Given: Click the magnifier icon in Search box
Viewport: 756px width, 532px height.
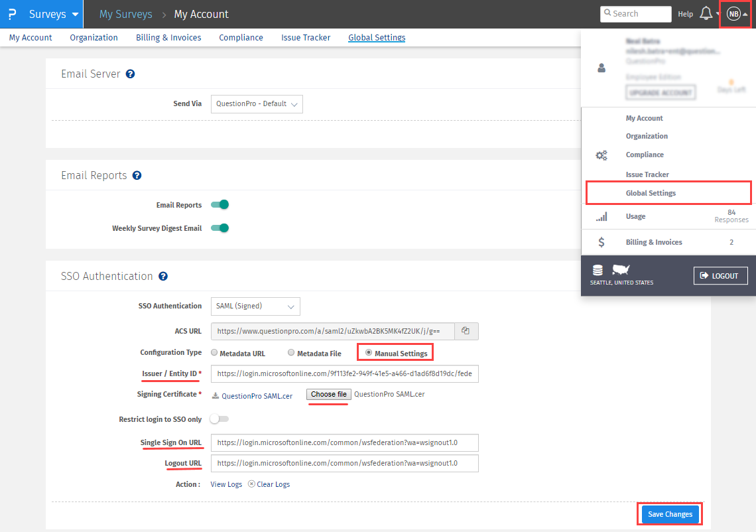Looking at the screenshot, I should tap(607, 13).
